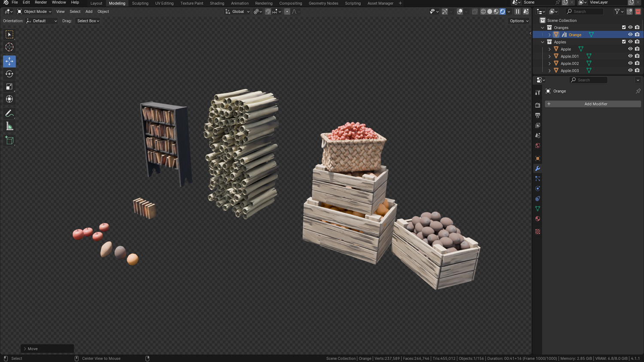
Task: Activate the Transform tool
Action: 9,99
